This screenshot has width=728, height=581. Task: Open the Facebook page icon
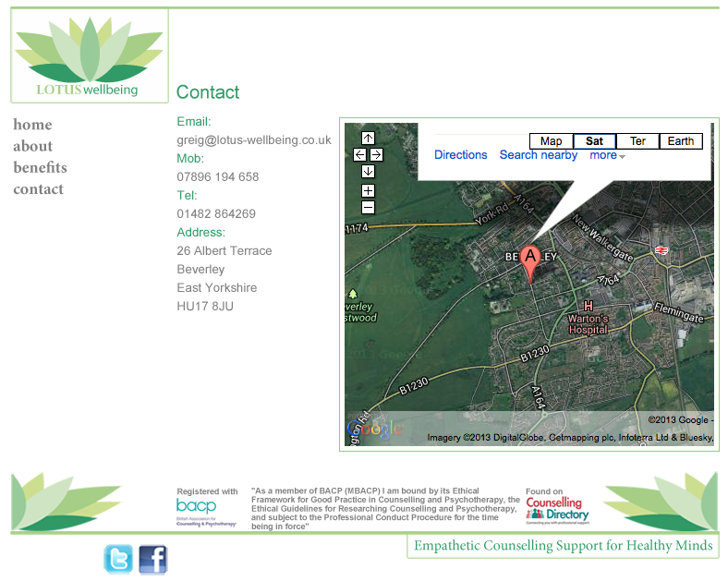coord(152,559)
